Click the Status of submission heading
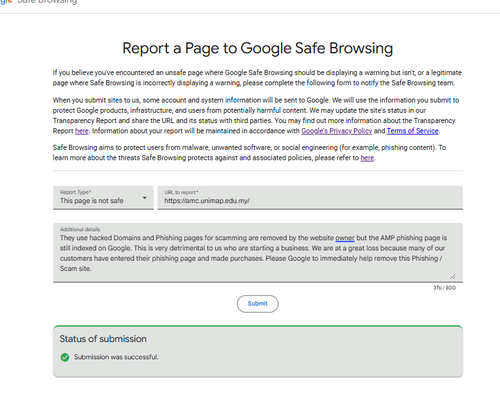This screenshot has width=500, height=410. click(x=103, y=339)
